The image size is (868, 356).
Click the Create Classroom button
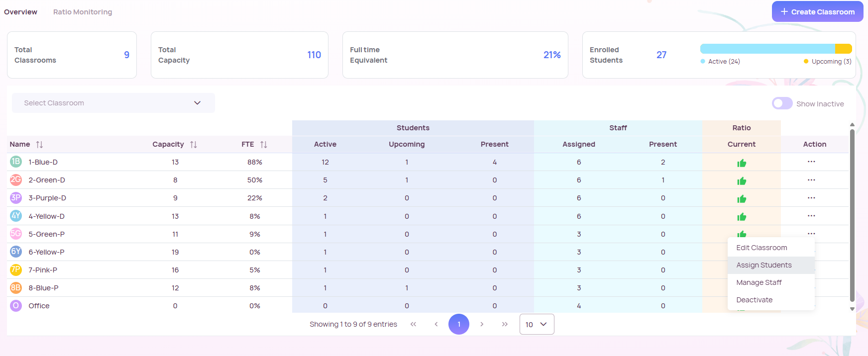[x=817, y=12]
